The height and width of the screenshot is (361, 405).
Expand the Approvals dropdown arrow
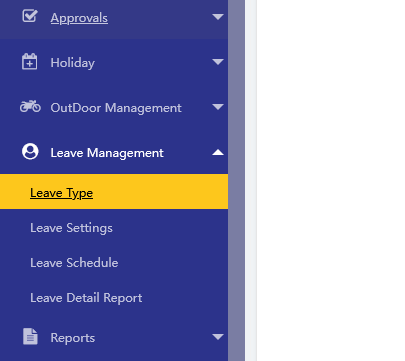tap(218, 17)
